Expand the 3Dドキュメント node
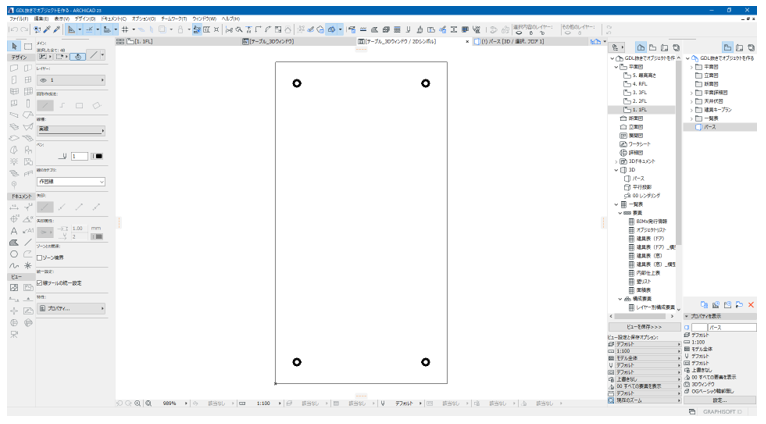766x424 pixels. [617, 161]
